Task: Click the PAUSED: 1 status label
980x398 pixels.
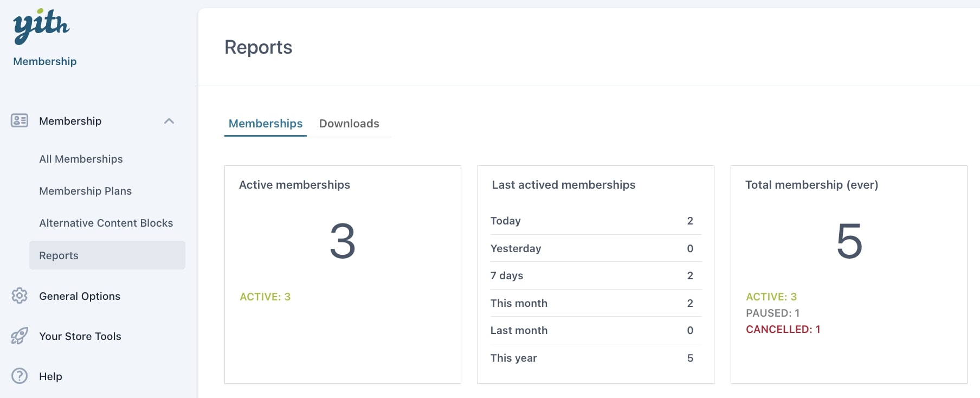Action: coord(772,313)
